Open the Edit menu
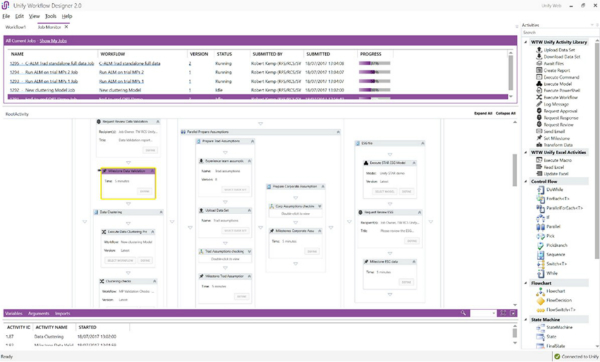The width and height of the screenshot is (600, 362). click(x=20, y=16)
